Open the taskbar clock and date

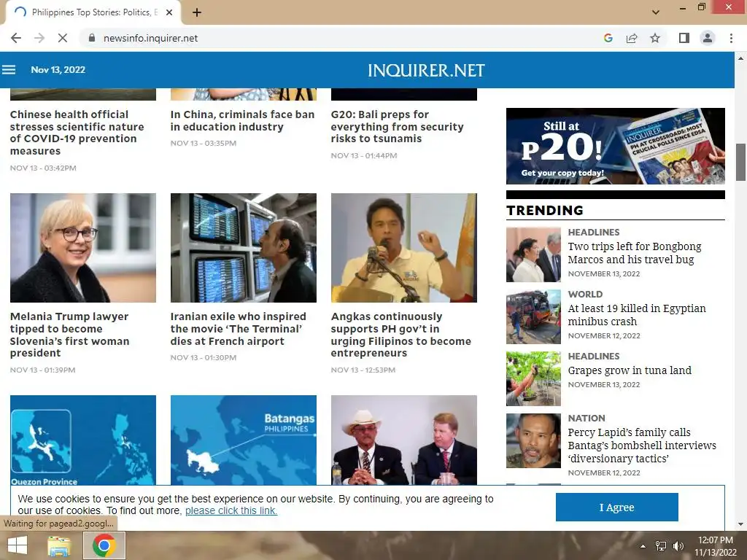pyautogui.click(x=715, y=546)
